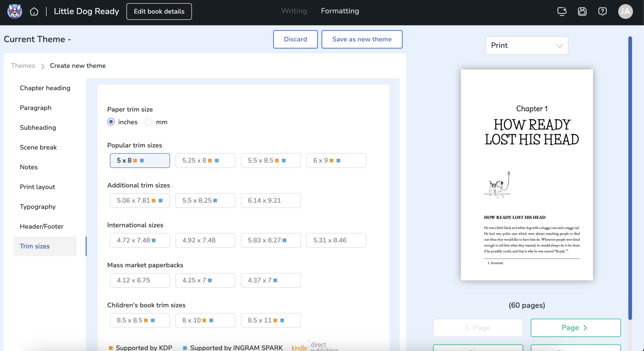Open the Print format dropdown
Image resolution: width=644 pixels, height=351 pixels.
[x=527, y=45]
